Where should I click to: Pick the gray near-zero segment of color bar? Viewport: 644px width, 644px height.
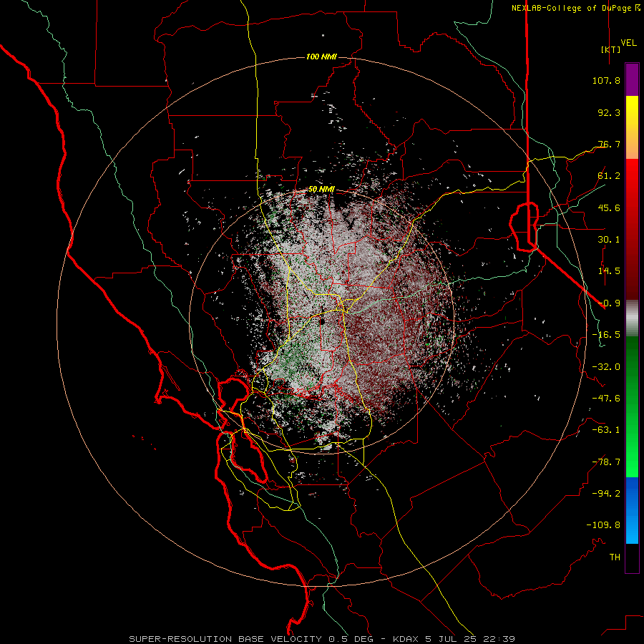tap(632, 318)
